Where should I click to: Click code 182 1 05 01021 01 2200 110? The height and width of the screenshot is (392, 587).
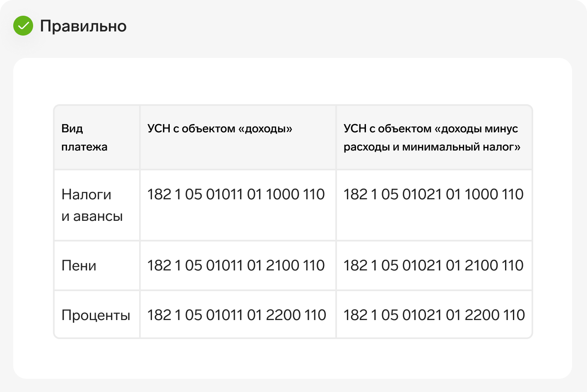coord(434,315)
